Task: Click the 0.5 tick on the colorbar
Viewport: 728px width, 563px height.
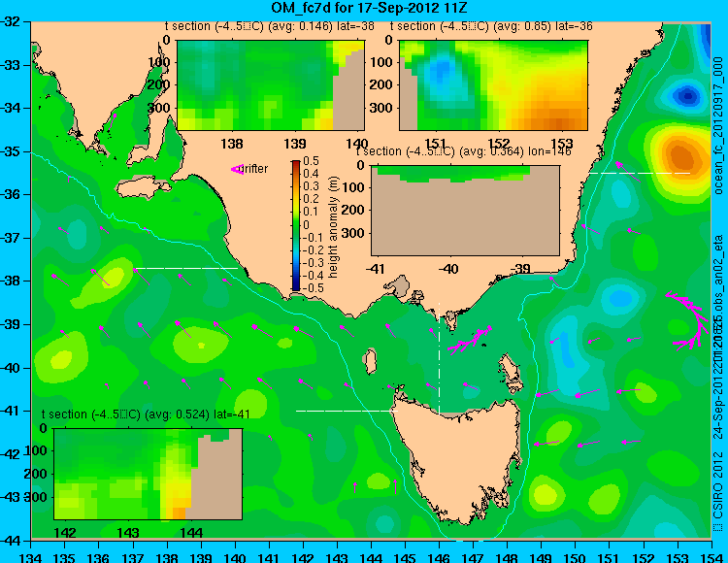Action: tap(311, 161)
